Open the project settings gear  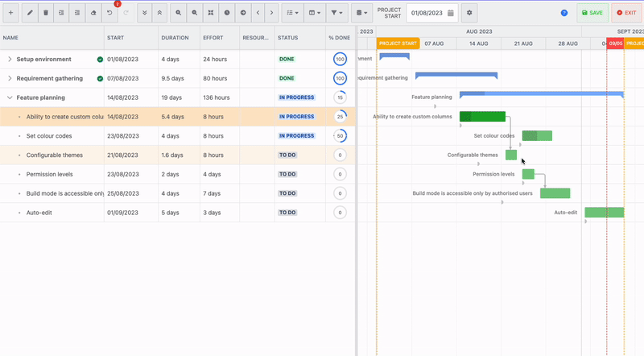(x=469, y=13)
